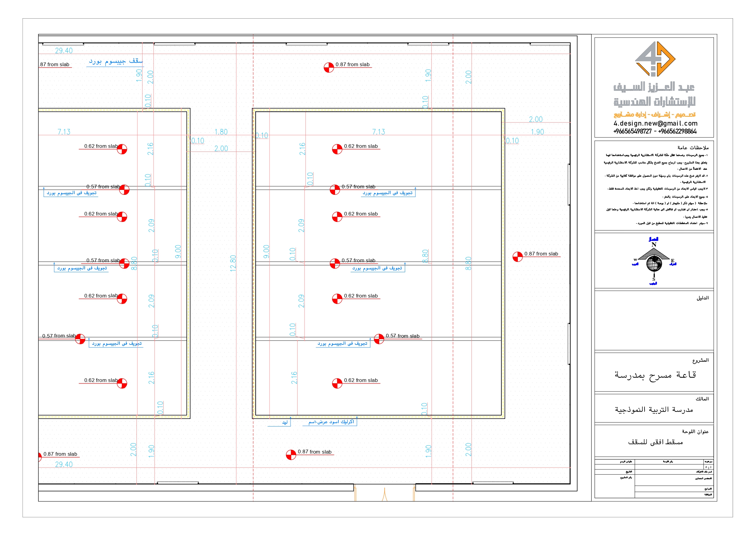The height and width of the screenshot is (535, 756).
Task: Select the 0.87 level marker below the right panel
Action: click(x=291, y=455)
